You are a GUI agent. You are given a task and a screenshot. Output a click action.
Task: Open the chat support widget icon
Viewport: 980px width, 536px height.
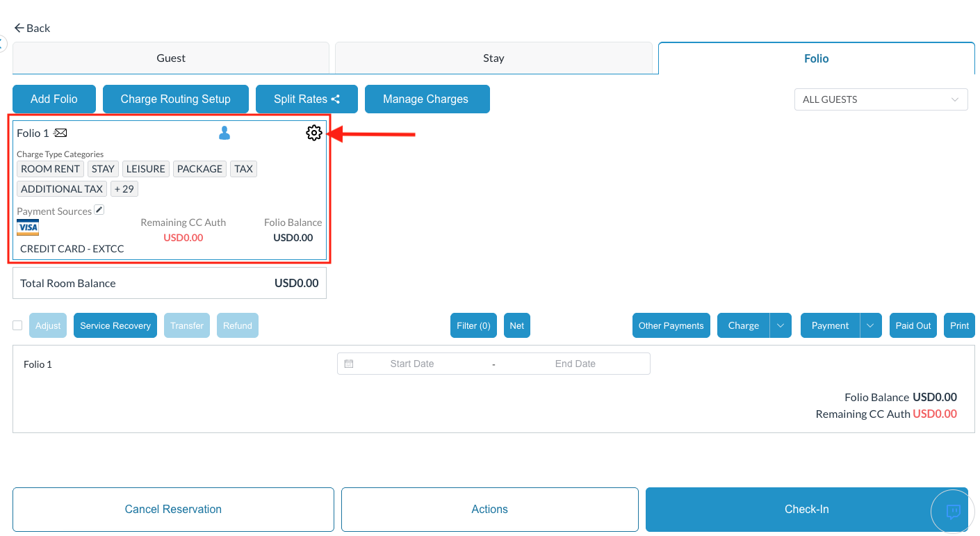(x=953, y=512)
